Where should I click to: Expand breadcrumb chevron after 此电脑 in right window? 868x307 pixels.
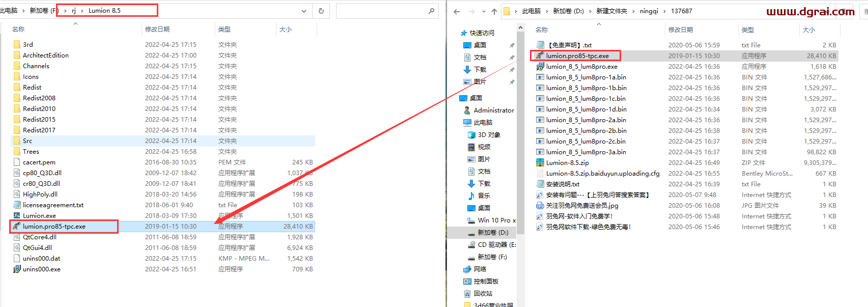(x=547, y=11)
